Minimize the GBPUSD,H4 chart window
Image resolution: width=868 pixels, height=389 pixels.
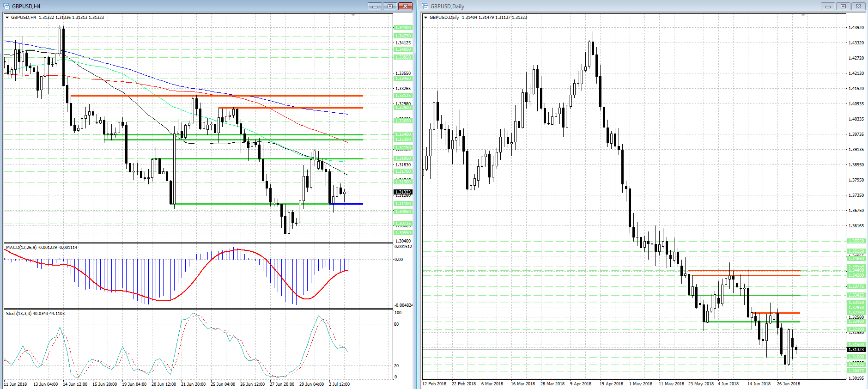pos(375,6)
